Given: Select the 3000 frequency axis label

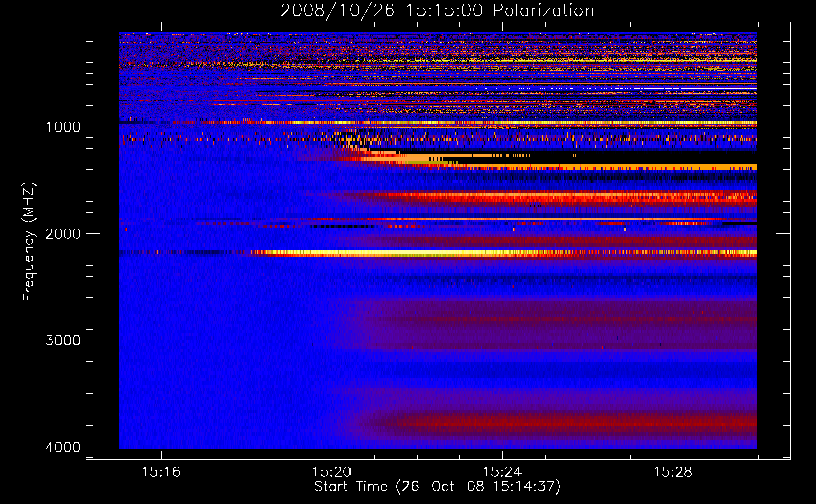Looking at the screenshot, I should (x=63, y=340).
